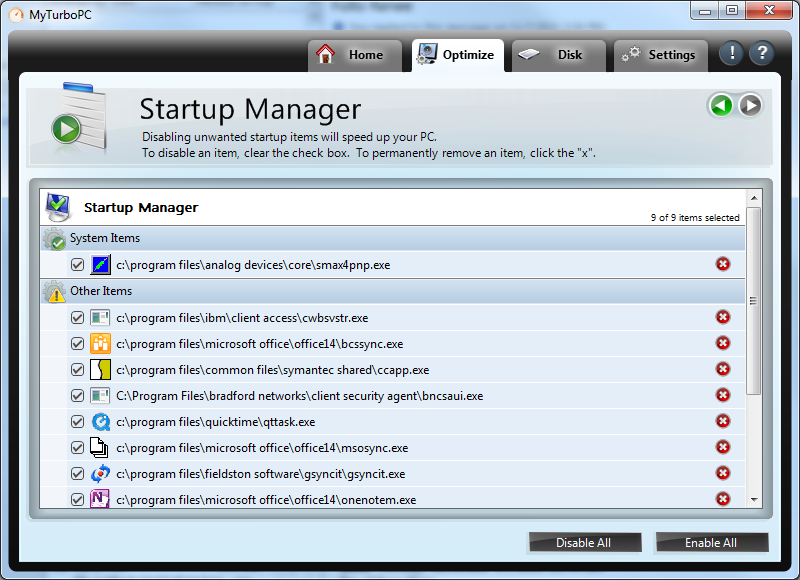Click the MyTurboPC title bar icon
This screenshot has height=580, width=800.
pos(16,15)
